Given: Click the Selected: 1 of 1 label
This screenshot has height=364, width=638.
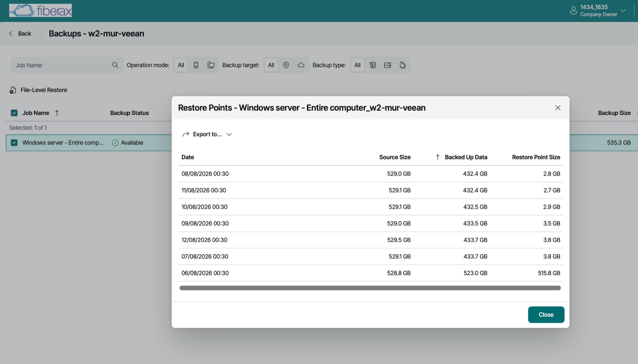Looking at the screenshot, I should [28, 128].
